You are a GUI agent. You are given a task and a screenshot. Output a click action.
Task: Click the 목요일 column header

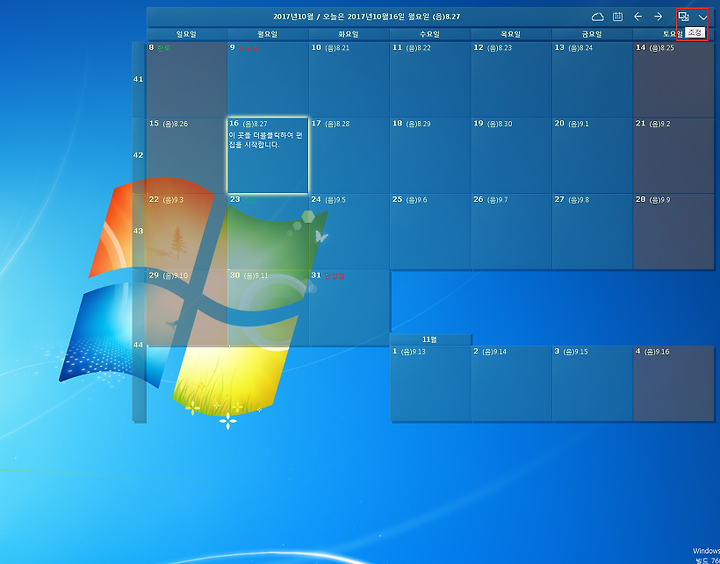511,34
